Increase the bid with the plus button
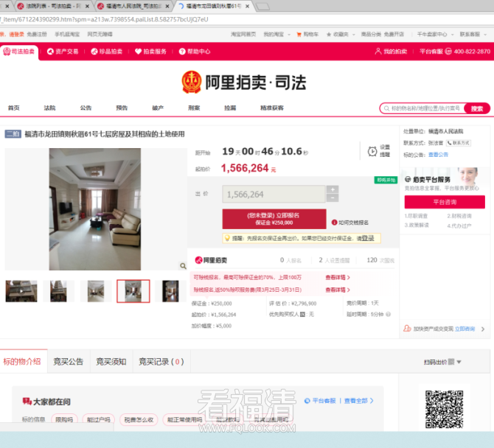The height and width of the screenshot is (448, 494). pyautogui.click(x=333, y=189)
